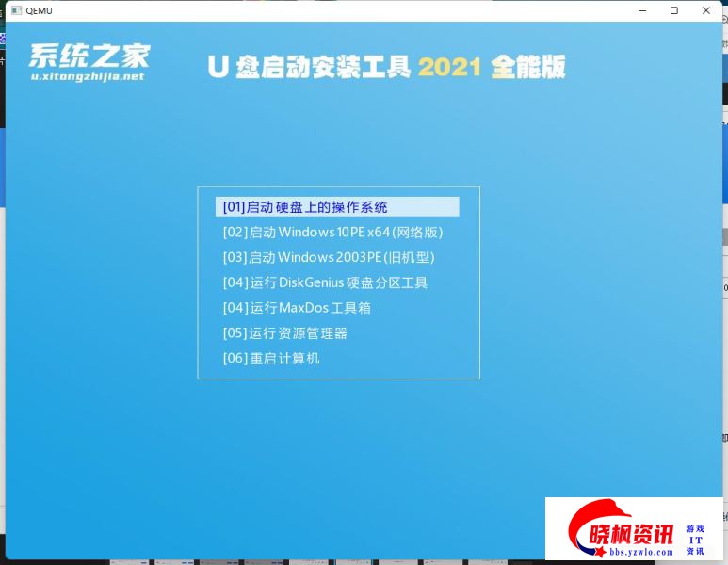Choose [02] 启动 Windows 10 PE x64 (网络版)
This screenshot has width=728, height=565.
[x=332, y=232]
